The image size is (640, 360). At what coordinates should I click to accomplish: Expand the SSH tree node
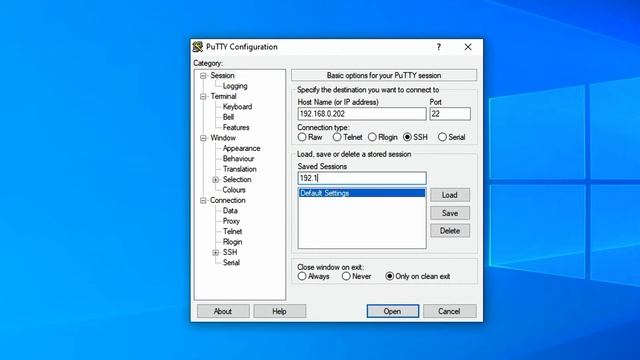[216, 253]
